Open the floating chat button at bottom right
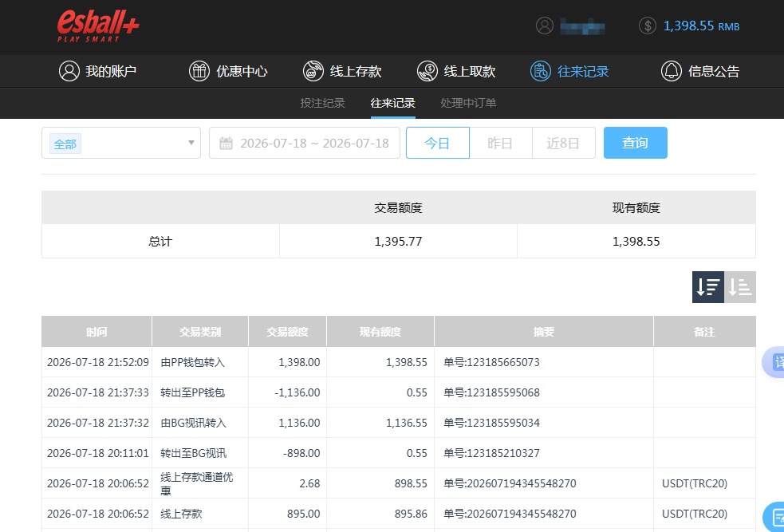The height and width of the screenshot is (532, 784). 774,517
